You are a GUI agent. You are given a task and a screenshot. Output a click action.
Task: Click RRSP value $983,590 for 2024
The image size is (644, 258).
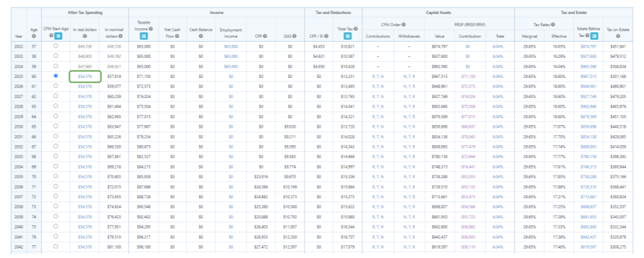point(439,67)
